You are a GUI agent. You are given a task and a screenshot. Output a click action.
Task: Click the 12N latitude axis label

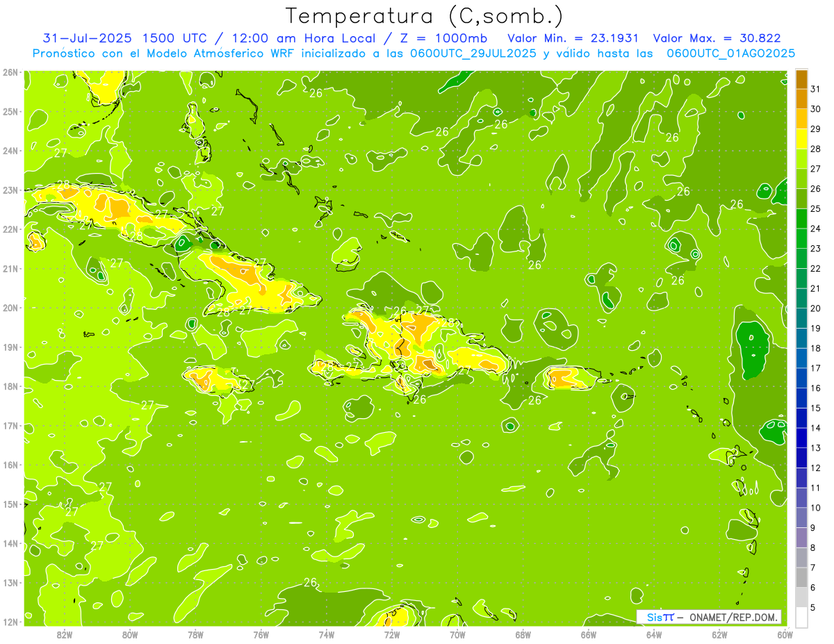tap(10, 622)
